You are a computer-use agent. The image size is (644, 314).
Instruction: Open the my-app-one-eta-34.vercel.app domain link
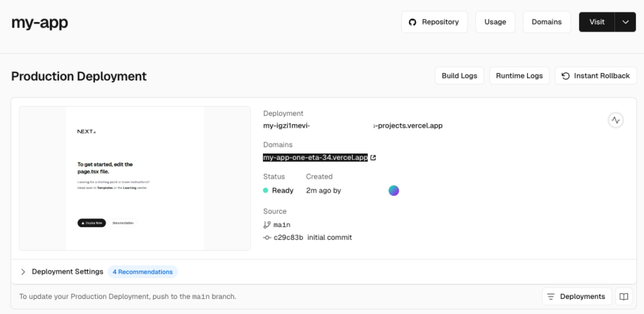pyautogui.click(x=315, y=158)
